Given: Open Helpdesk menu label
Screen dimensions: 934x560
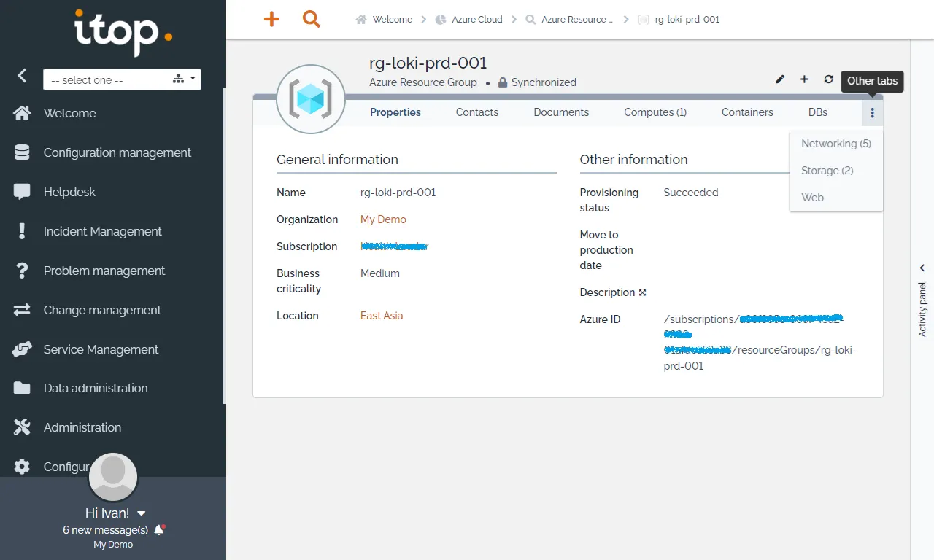Looking at the screenshot, I should coord(69,192).
